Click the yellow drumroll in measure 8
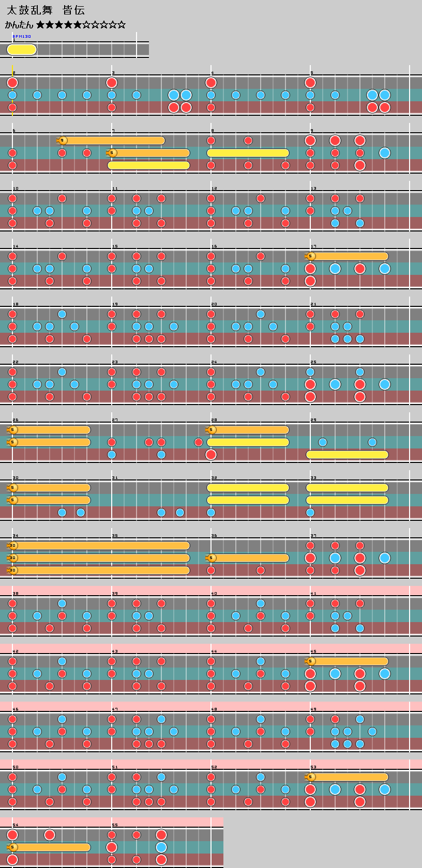 (x=248, y=153)
